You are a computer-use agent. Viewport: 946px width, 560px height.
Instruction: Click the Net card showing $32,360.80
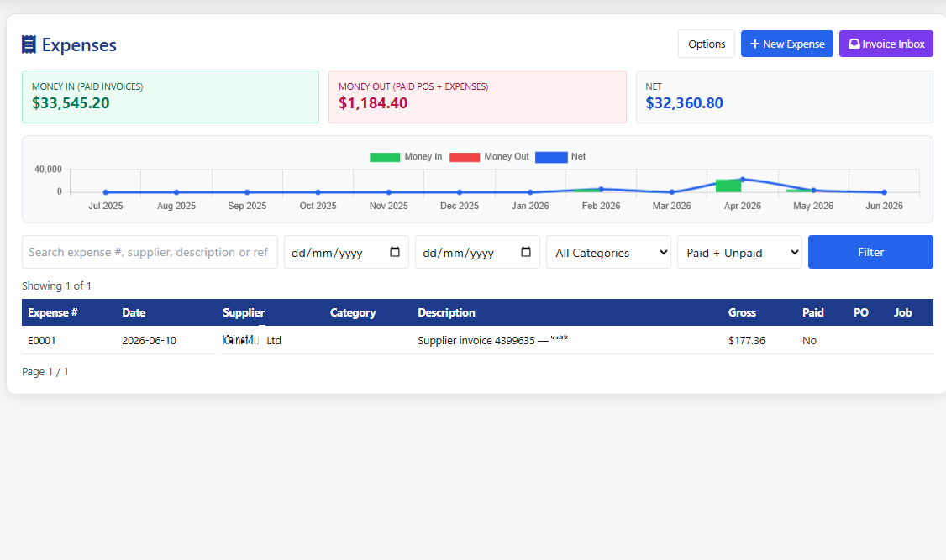[785, 97]
